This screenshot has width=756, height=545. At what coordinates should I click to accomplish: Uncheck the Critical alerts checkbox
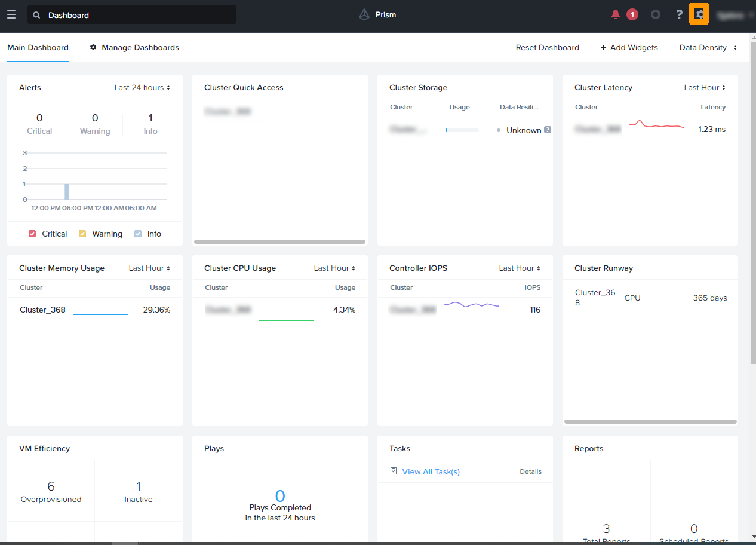pyautogui.click(x=33, y=234)
